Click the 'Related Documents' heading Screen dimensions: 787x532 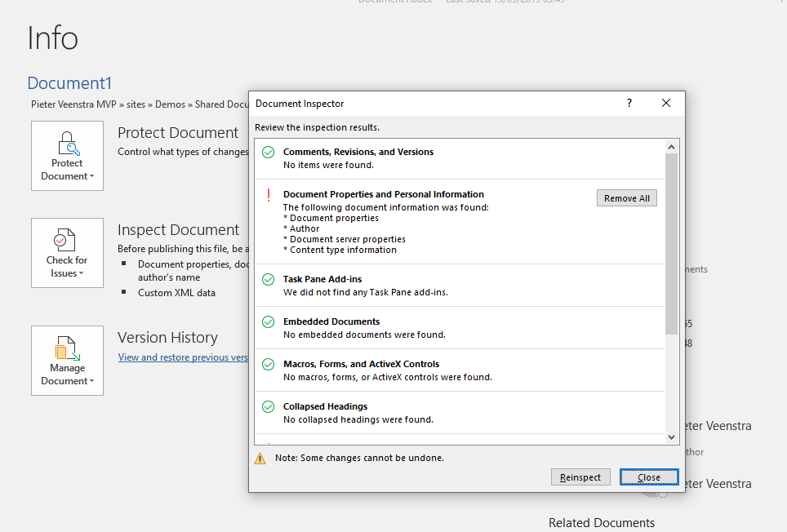602,523
